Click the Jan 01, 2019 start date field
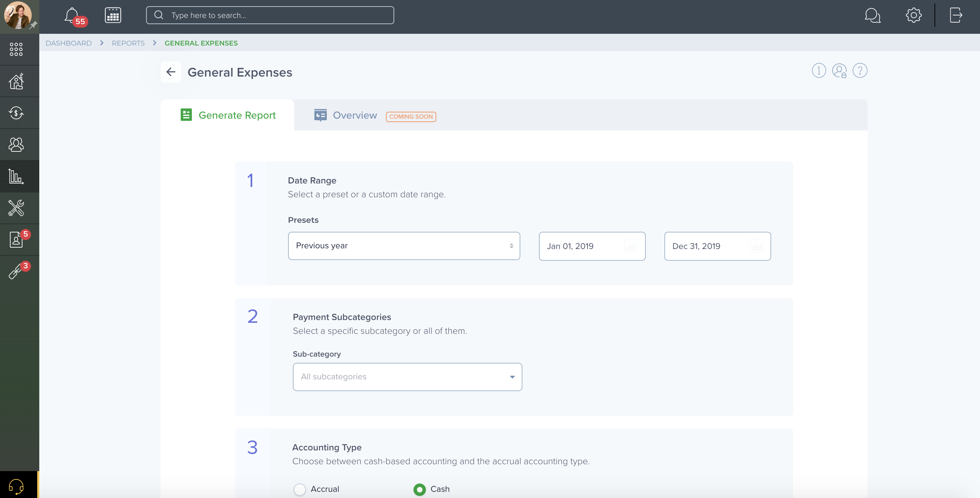This screenshot has height=498, width=980. [592, 246]
